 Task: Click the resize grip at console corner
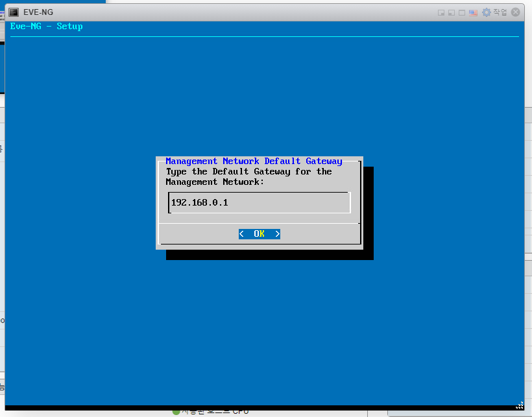520,405
